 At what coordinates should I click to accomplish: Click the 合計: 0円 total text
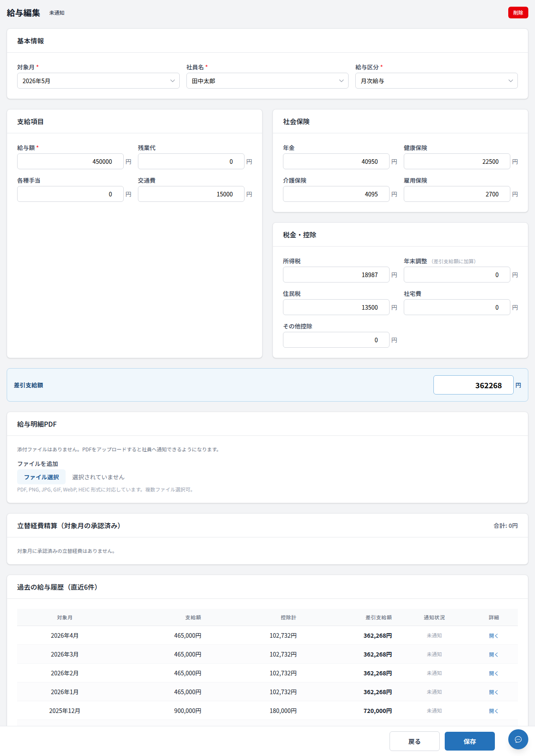506,526
